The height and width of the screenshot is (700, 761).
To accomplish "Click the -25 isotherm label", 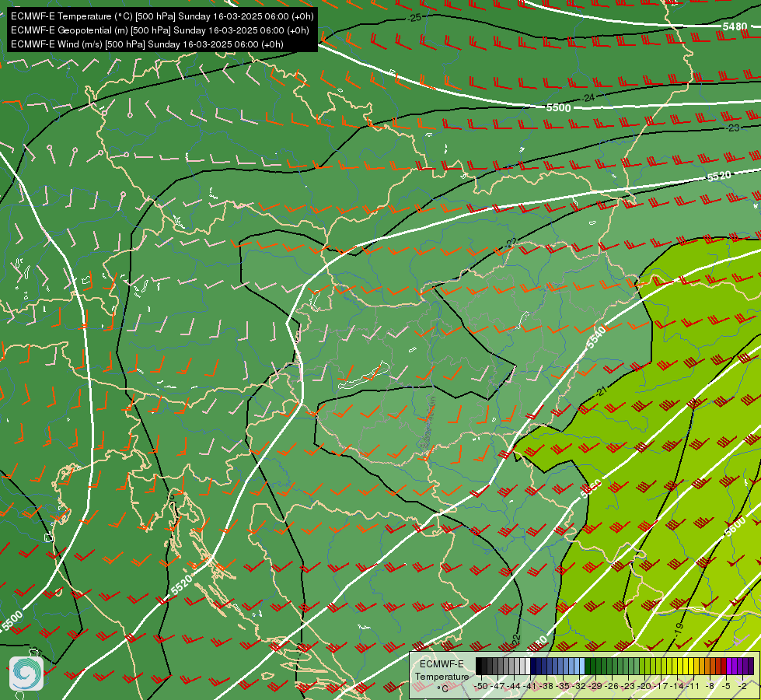I will (414, 18).
